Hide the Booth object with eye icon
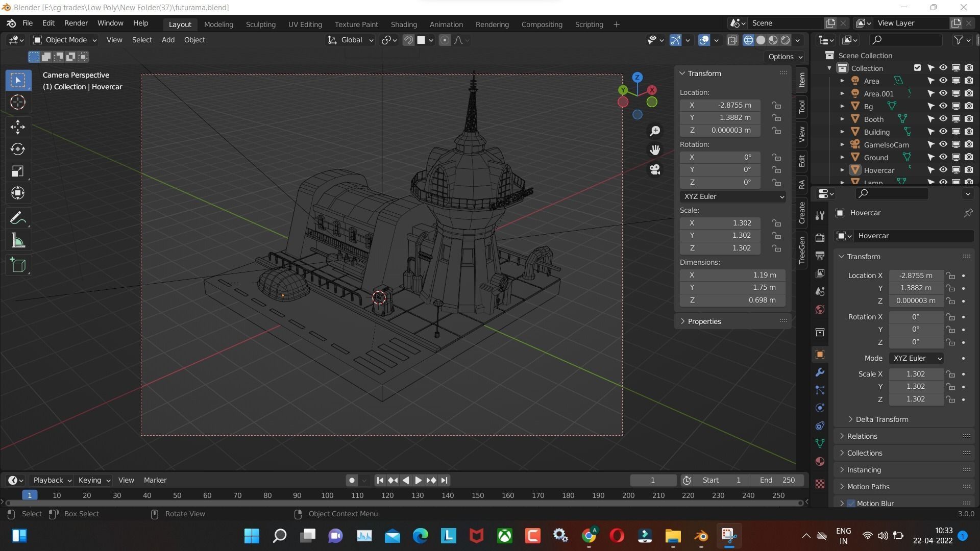The width and height of the screenshot is (980, 551). coord(943,119)
